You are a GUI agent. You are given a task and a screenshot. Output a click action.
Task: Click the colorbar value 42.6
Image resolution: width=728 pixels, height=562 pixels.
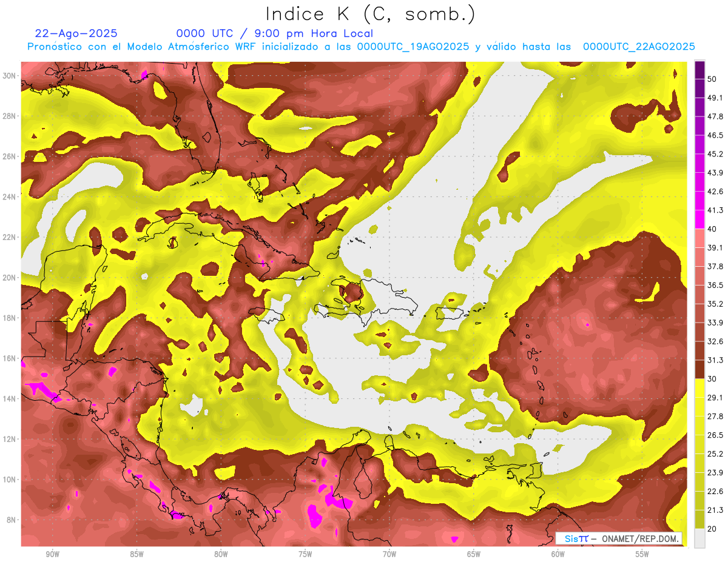click(x=715, y=192)
